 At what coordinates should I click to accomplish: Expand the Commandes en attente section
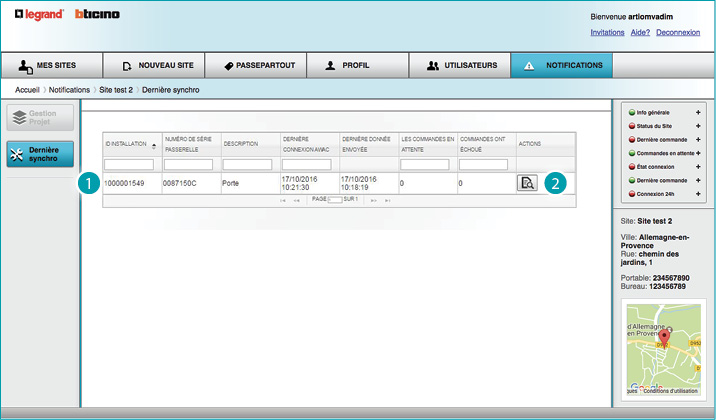(697, 152)
